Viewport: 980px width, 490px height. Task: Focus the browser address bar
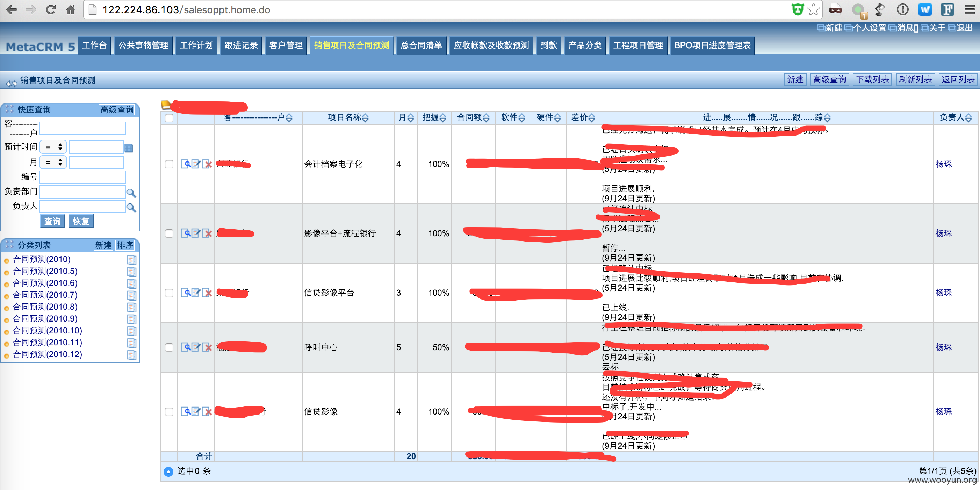click(438, 10)
